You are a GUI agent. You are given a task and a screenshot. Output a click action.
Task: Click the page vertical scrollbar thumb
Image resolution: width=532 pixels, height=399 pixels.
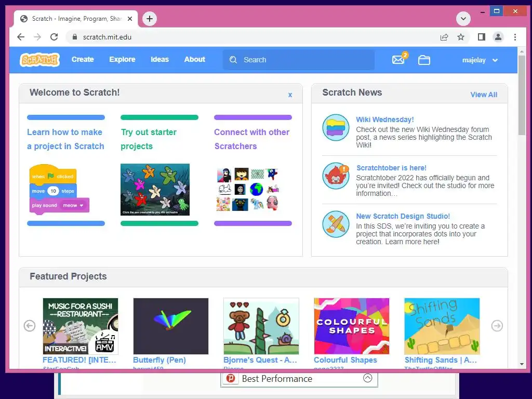pos(522,95)
